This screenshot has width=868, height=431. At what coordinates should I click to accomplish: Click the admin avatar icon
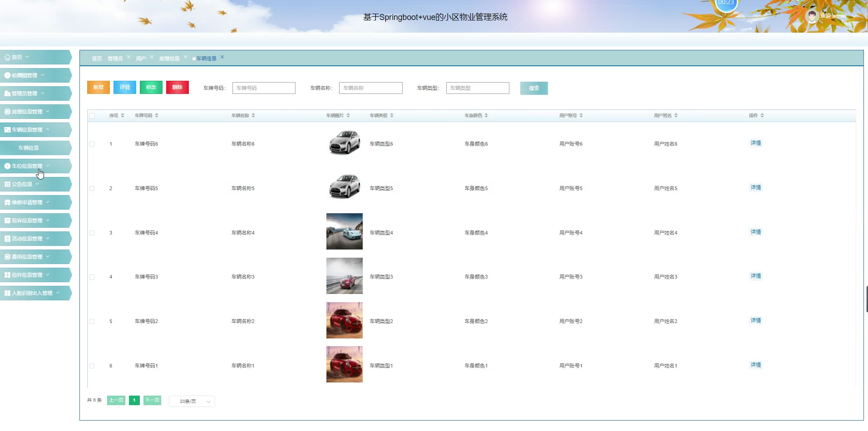pos(812,16)
